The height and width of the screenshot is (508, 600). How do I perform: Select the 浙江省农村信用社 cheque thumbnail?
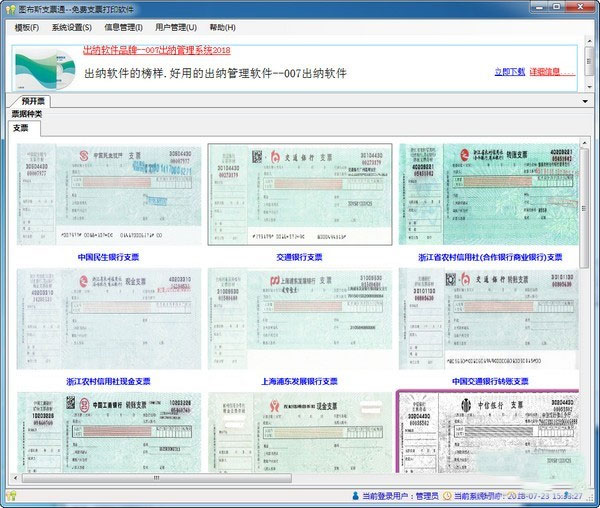click(x=489, y=194)
